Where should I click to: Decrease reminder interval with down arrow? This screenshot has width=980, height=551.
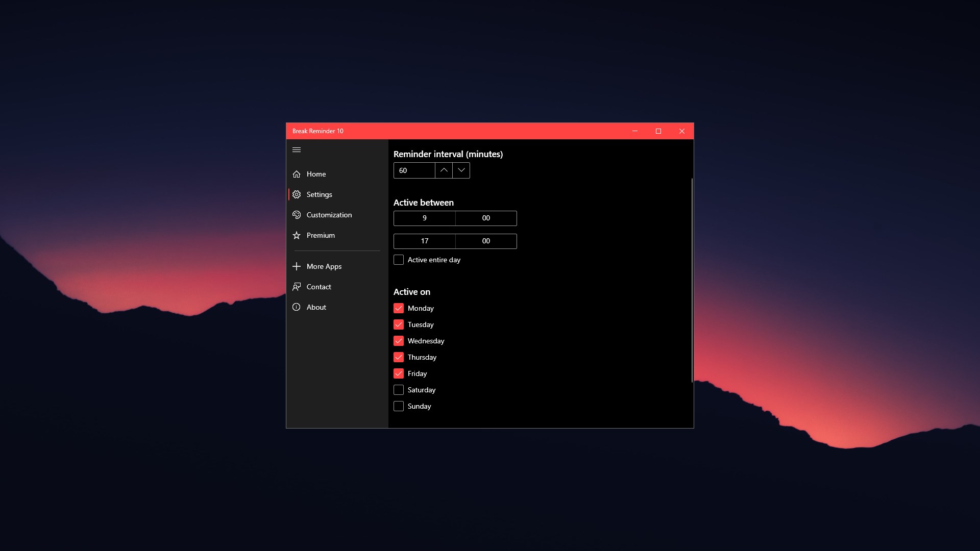pyautogui.click(x=461, y=170)
